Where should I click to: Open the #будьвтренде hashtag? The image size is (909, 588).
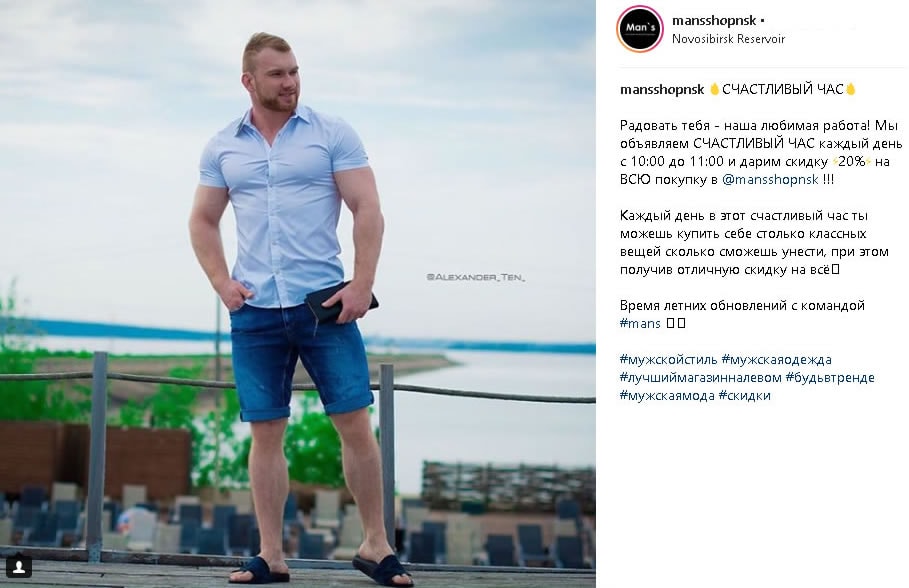pyautogui.click(x=830, y=378)
